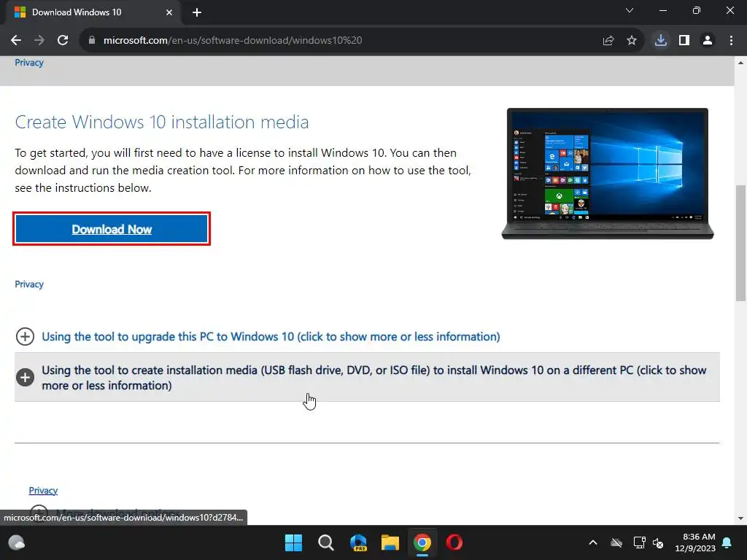Launch Opera from the taskbar

tap(454, 542)
